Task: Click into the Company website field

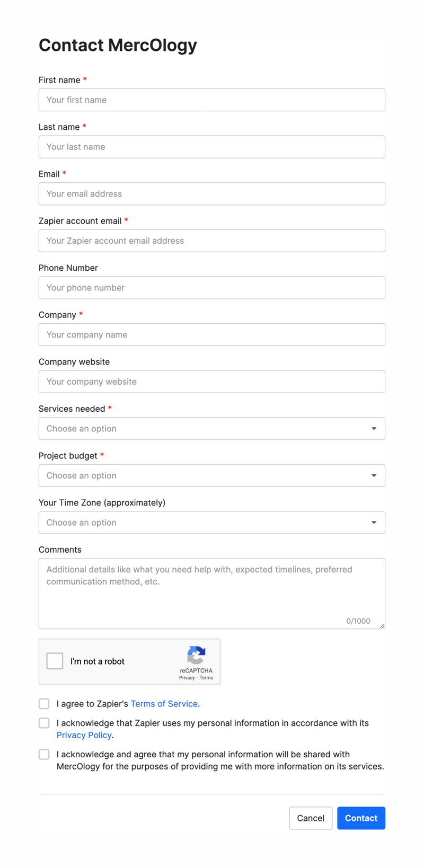Action: point(212,382)
